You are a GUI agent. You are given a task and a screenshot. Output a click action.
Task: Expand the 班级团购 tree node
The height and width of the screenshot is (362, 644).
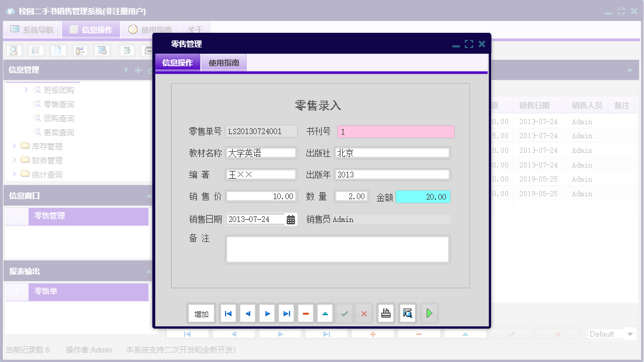25,90
